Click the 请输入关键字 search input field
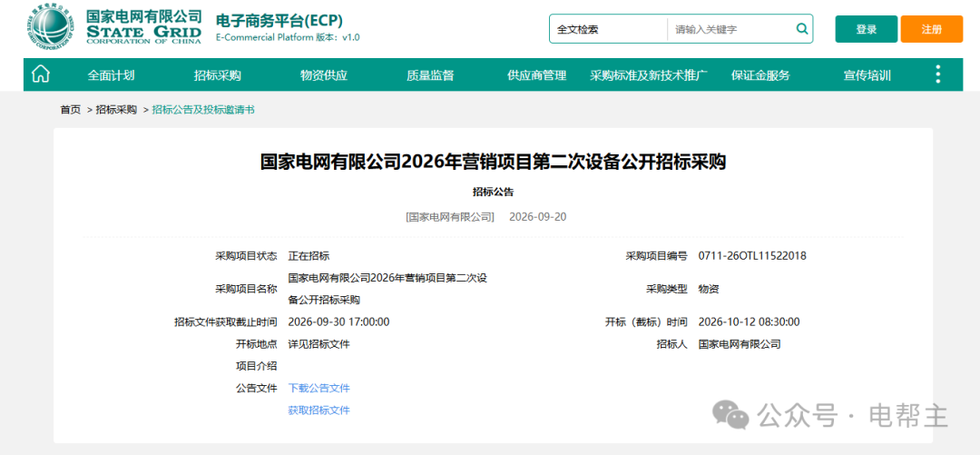 pos(730,29)
